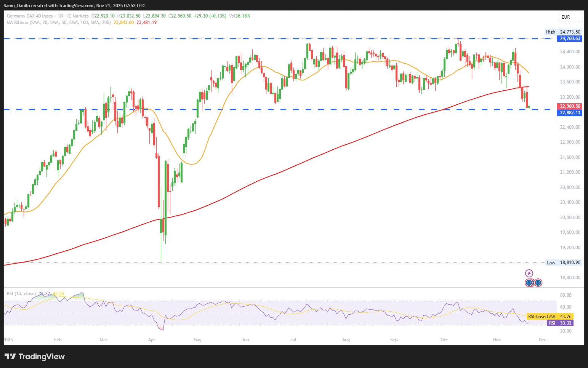This screenshot has width=588, height=368.
Task: Click the Germany DAX 40 Index title
Action: click(30, 16)
